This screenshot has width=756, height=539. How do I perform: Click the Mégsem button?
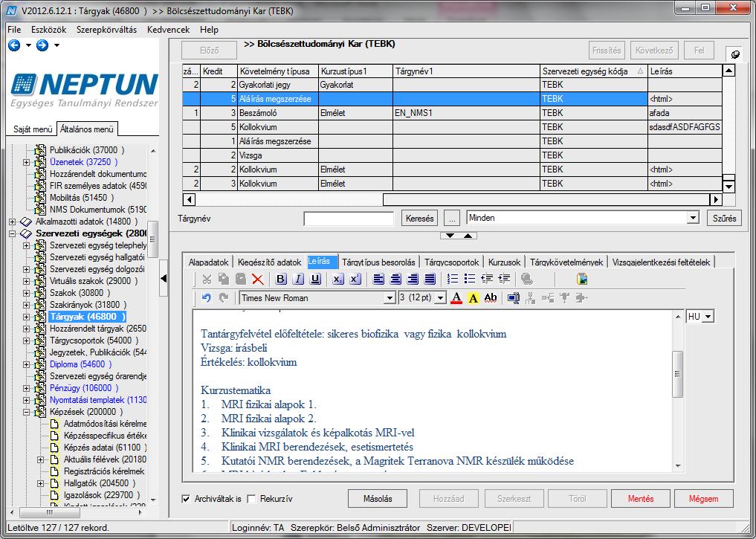point(703,499)
